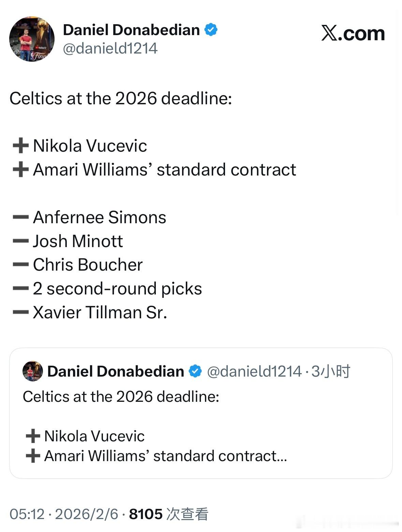Click the minus emoji before Anfernee Simons

click(20, 217)
